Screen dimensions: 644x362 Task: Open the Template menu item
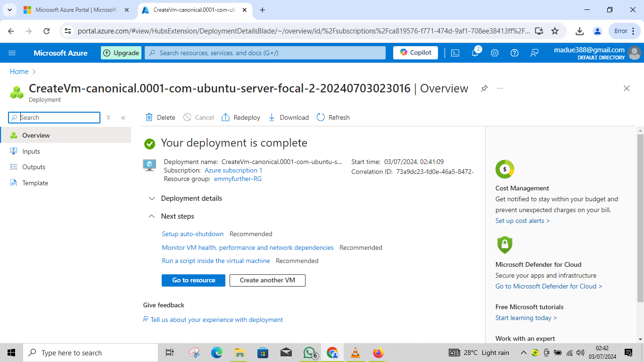point(66,183)
